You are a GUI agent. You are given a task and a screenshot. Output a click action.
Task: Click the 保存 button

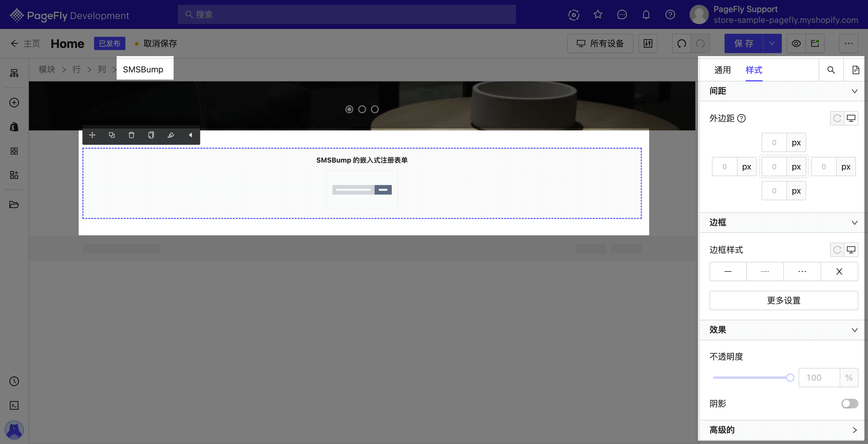pyautogui.click(x=743, y=43)
